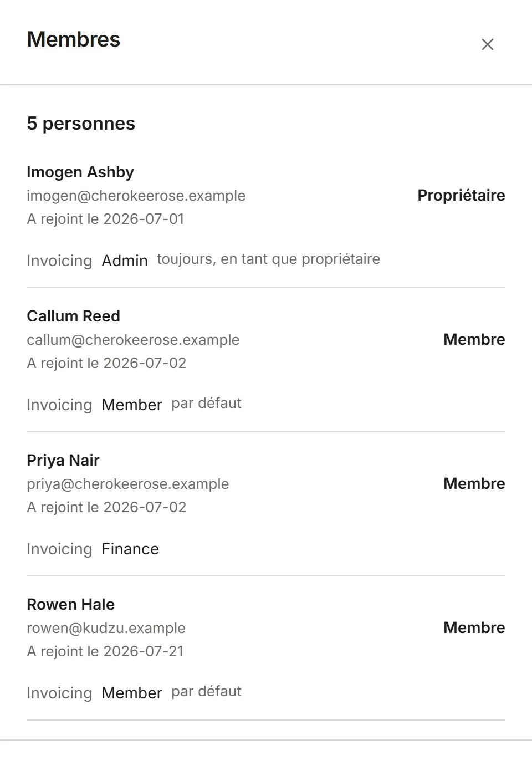This screenshot has width=532, height=776.
Task: Change Callum Reed's Member invoicing role
Action: click(132, 405)
